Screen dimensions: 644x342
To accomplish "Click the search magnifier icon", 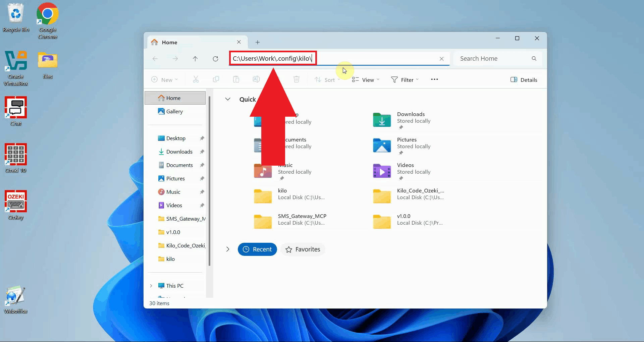I will pos(534,58).
